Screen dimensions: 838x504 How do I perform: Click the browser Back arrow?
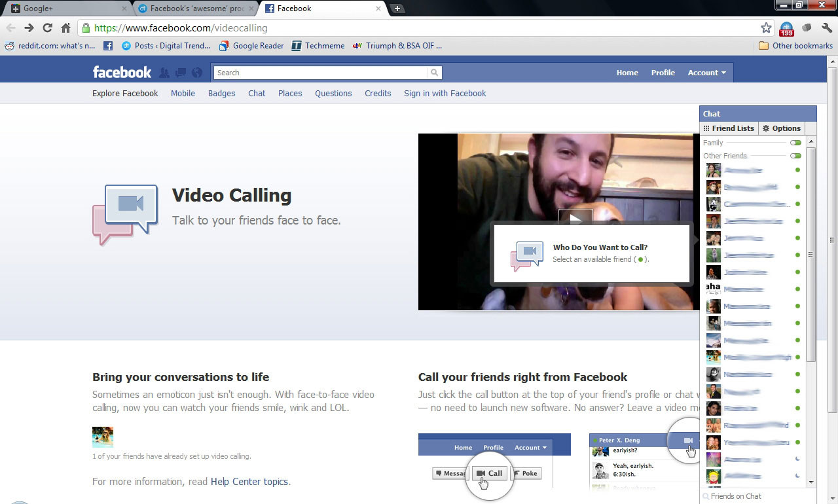10,27
